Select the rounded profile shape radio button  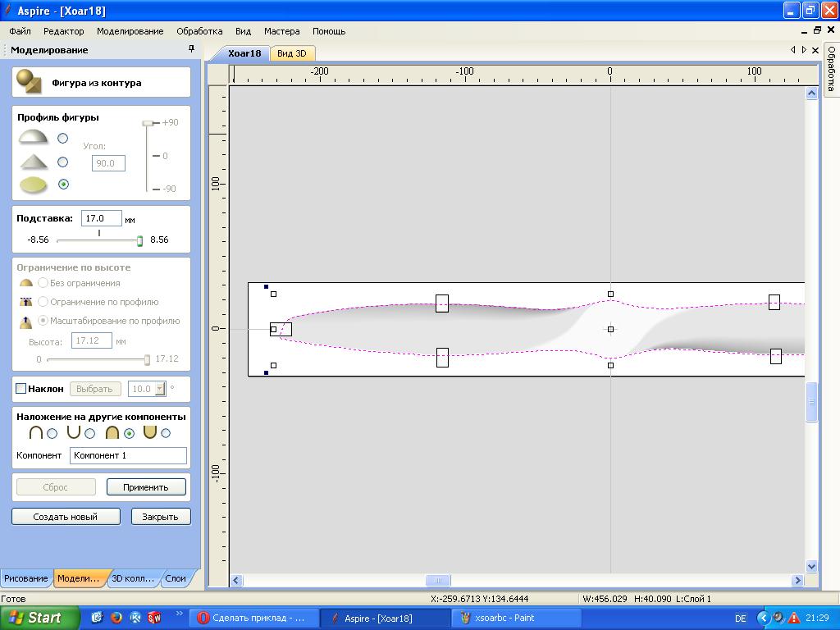pyautogui.click(x=62, y=138)
